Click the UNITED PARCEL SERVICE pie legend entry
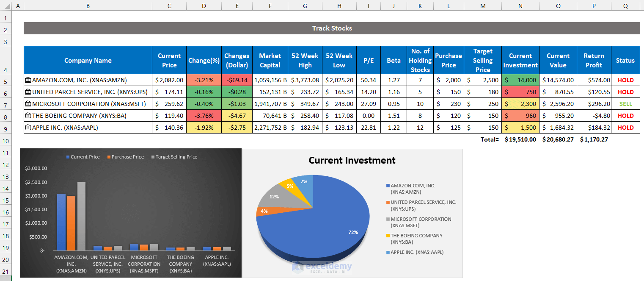The height and width of the screenshot is (281, 644). [x=421, y=206]
